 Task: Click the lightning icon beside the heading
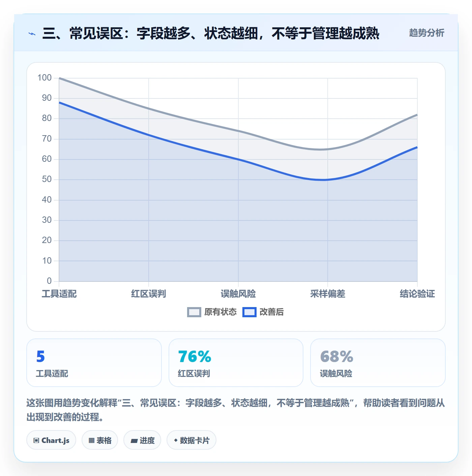coord(32,34)
